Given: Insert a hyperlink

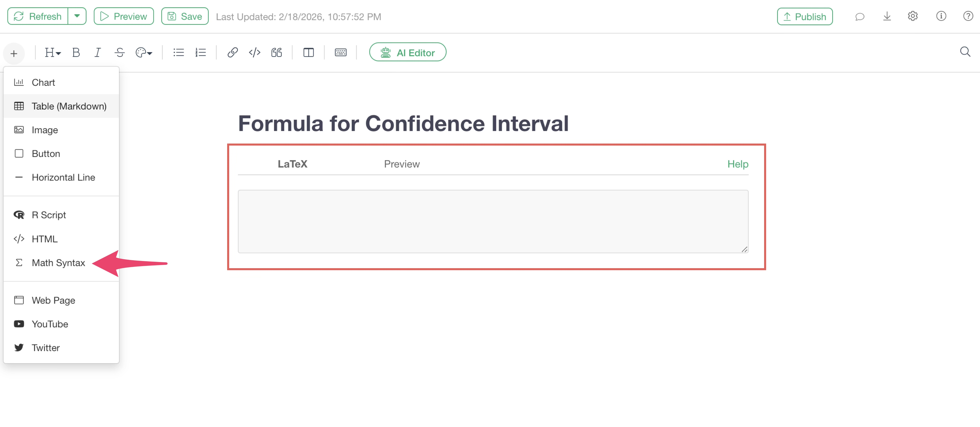Looking at the screenshot, I should [x=232, y=53].
